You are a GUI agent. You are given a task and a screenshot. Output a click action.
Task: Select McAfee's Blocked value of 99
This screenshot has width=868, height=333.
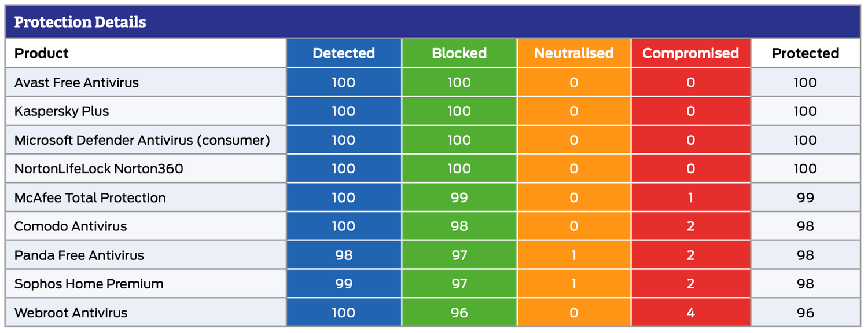tap(459, 197)
